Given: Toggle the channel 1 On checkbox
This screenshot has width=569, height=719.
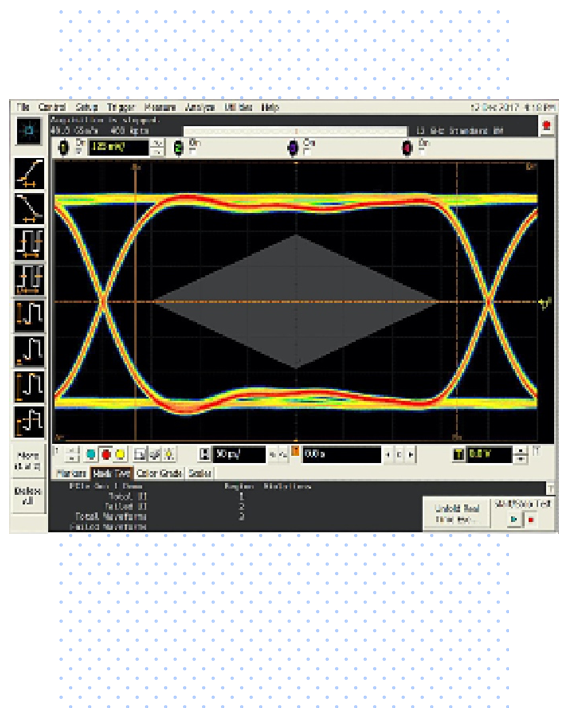Looking at the screenshot, I should [79, 150].
